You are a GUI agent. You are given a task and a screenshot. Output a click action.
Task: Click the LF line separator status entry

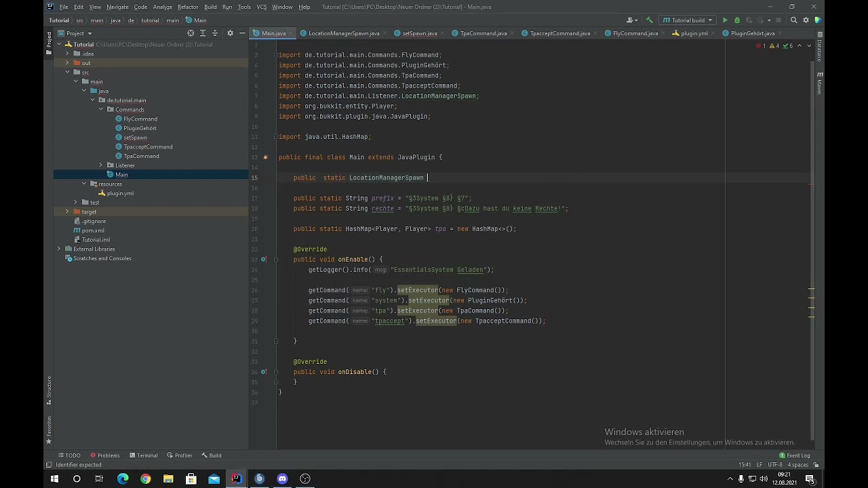coord(759,465)
